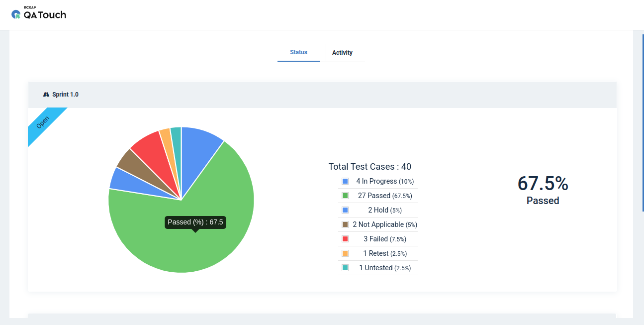644x325 pixels.
Task: Click the large green Passed pie slice
Action: 199,239
